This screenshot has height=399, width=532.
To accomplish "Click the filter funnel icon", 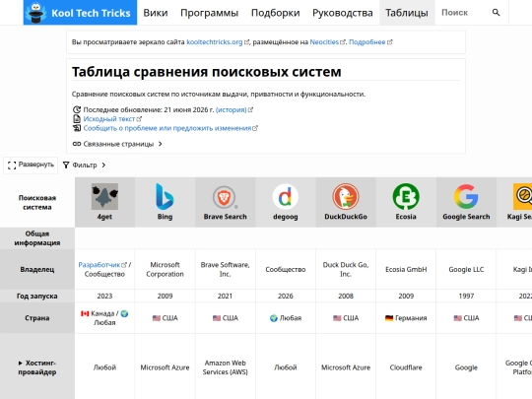I will [x=66, y=165].
